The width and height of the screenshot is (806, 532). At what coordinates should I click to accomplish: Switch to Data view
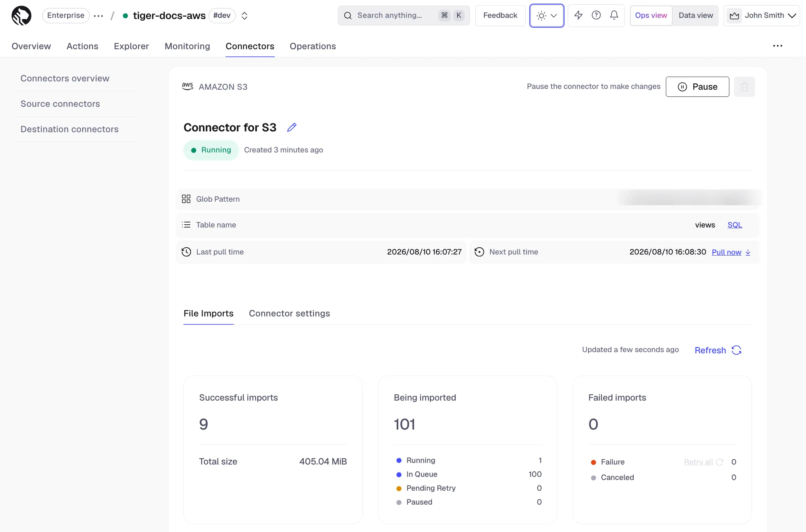coord(696,15)
